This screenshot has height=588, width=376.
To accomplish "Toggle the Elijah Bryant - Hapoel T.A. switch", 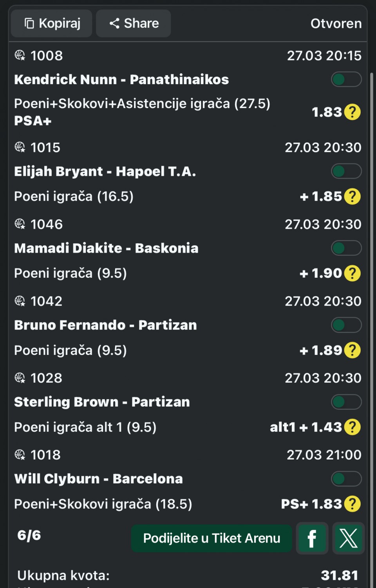I will coord(346,171).
